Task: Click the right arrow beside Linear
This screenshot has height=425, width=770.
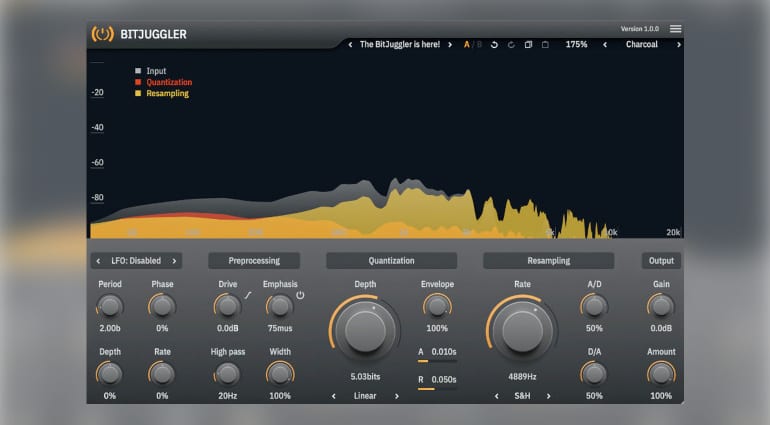Action: pos(397,396)
